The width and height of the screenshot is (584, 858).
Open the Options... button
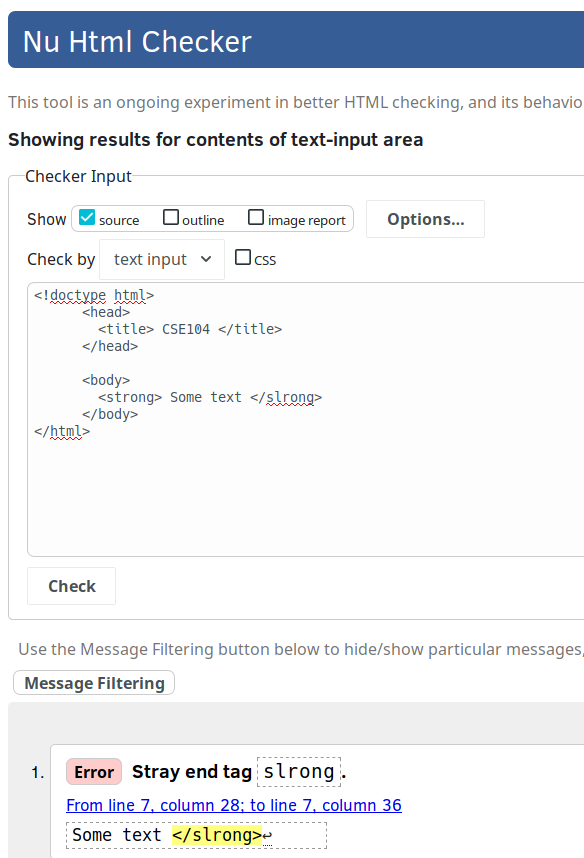coord(425,219)
